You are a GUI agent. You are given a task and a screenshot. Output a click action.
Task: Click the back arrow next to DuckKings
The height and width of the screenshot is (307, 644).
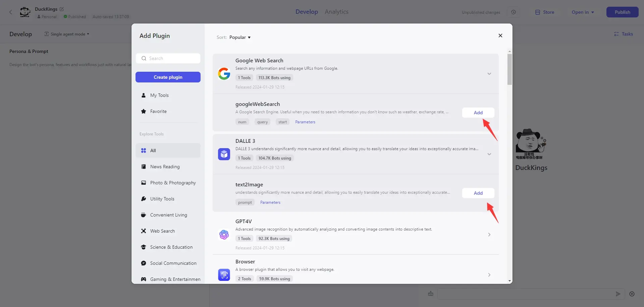click(11, 12)
